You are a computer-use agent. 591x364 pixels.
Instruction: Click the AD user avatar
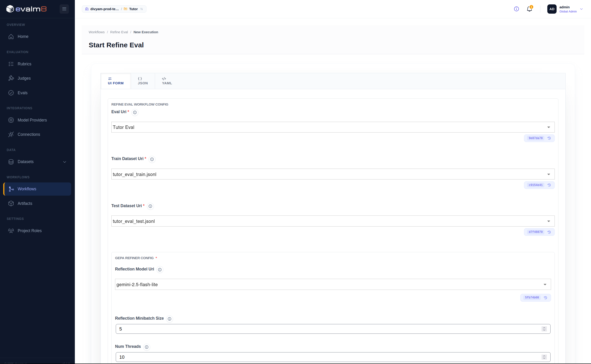[x=552, y=9]
